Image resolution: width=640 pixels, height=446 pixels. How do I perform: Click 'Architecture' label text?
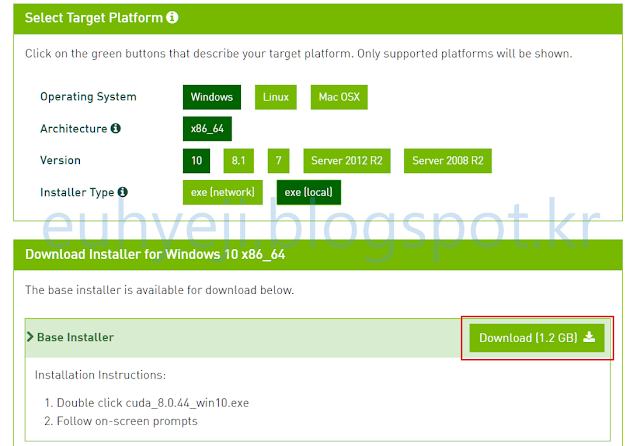pyautogui.click(x=73, y=129)
